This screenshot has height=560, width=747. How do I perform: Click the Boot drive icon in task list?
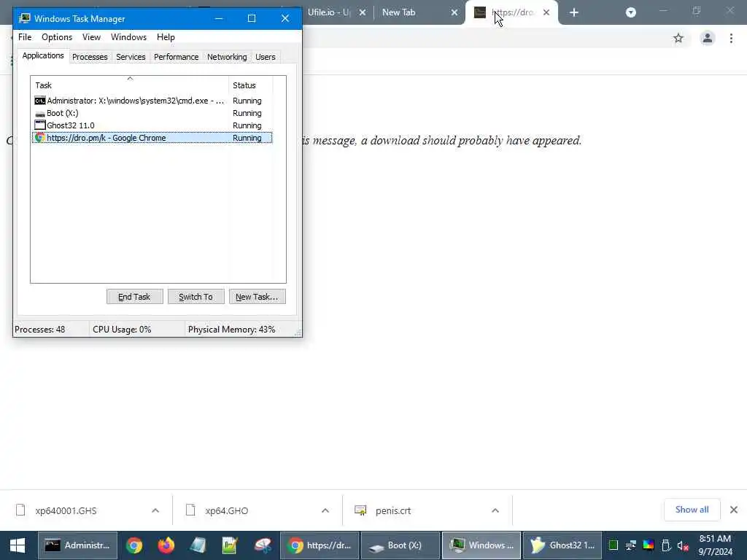[40, 114]
